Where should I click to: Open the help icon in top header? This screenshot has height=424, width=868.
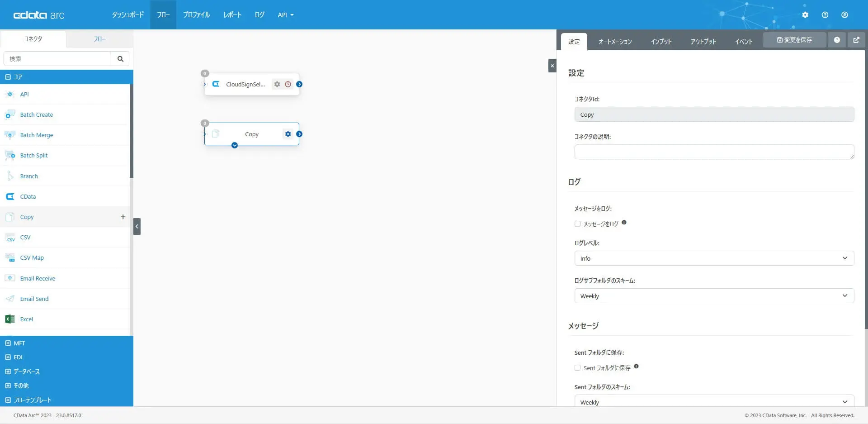[x=825, y=15]
